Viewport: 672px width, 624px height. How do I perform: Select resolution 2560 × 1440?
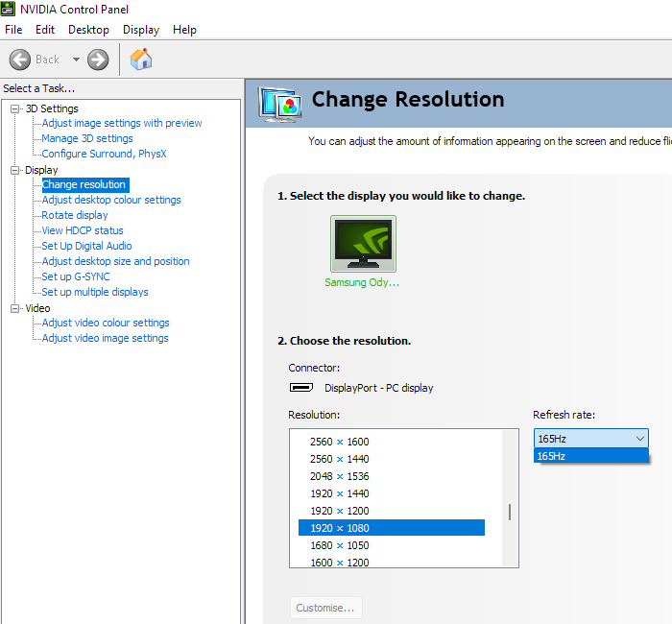[392, 459]
